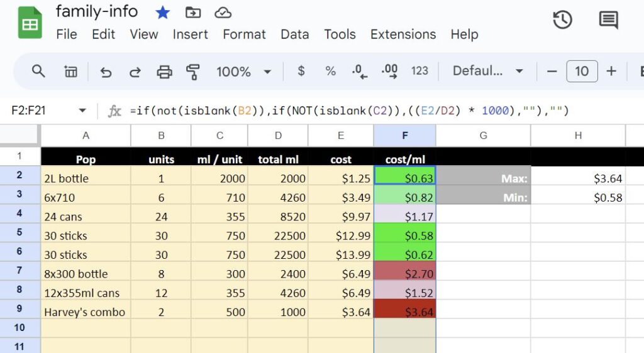Screen dimensions: 644x353
Task: Apply currency format with dollar button
Action: pos(301,72)
